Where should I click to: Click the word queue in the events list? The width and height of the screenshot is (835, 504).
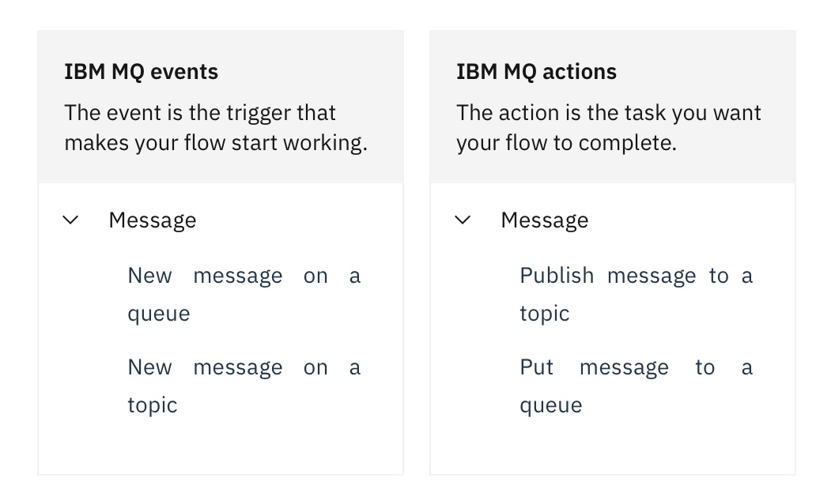(159, 314)
